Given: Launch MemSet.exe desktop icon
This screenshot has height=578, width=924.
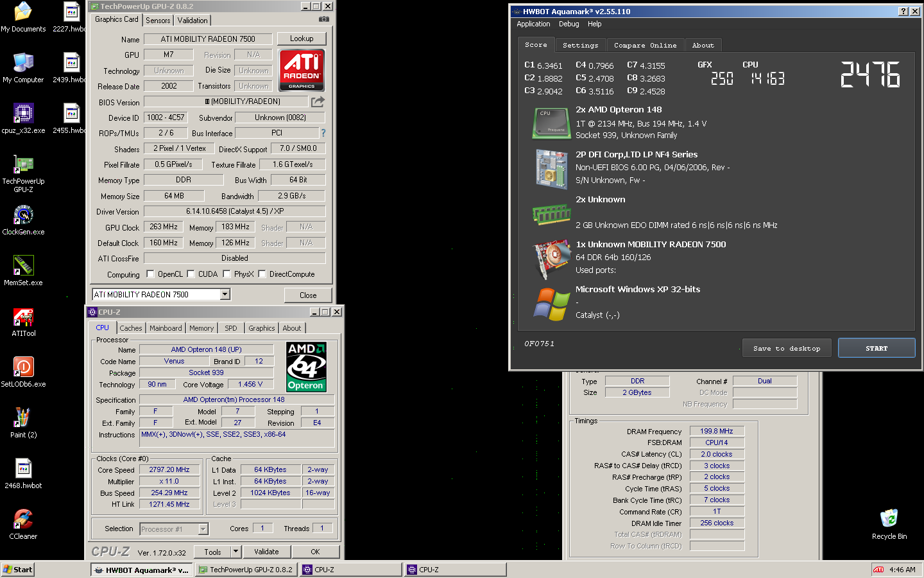Looking at the screenshot, I should (23, 271).
